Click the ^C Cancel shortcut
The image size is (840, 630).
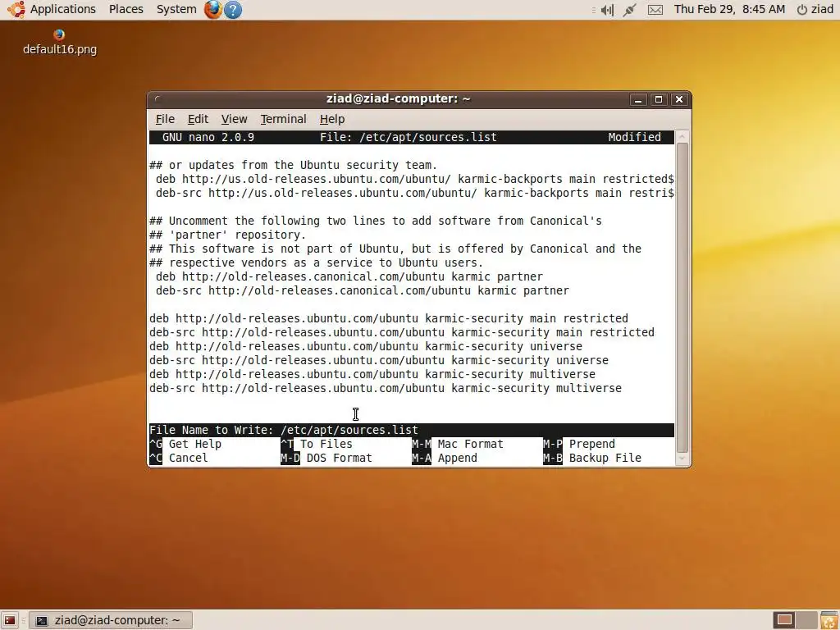(x=178, y=458)
